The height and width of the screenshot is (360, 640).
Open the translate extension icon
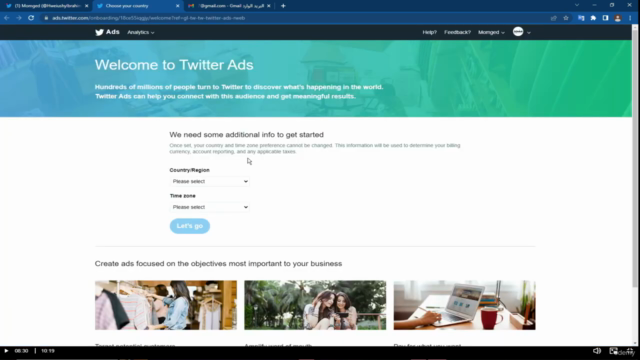point(581,18)
